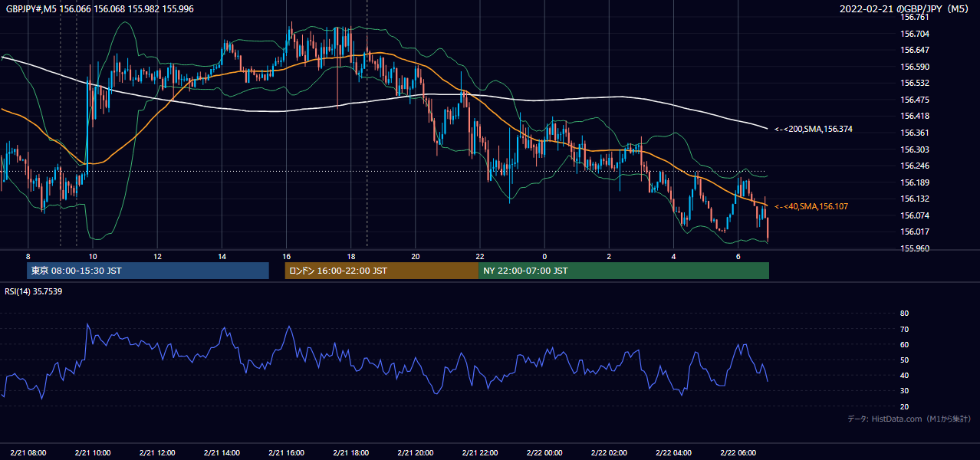
Task: Click hour tick 10 under the price chart
Action: pyautogui.click(x=92, y=255)
